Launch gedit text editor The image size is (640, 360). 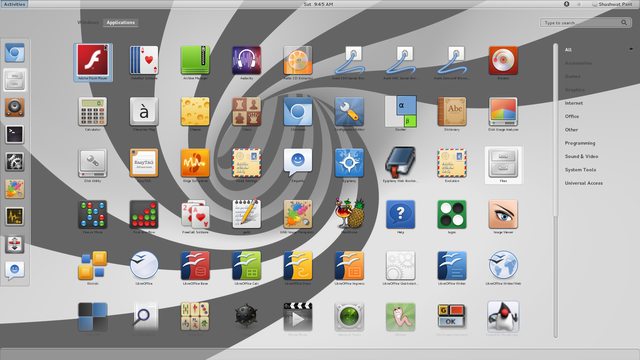coord(247,214)
